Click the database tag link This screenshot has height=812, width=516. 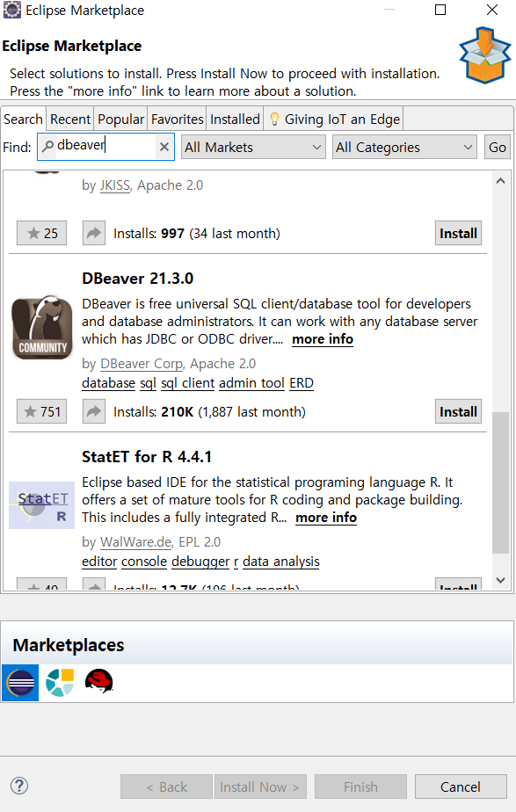point(109,383)
